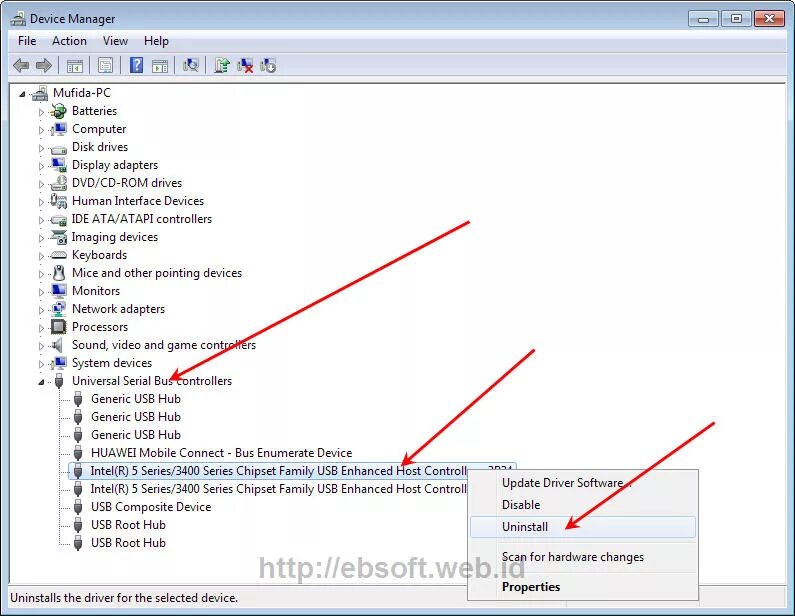Minimize the Device Manager window

tap(704, 19)
